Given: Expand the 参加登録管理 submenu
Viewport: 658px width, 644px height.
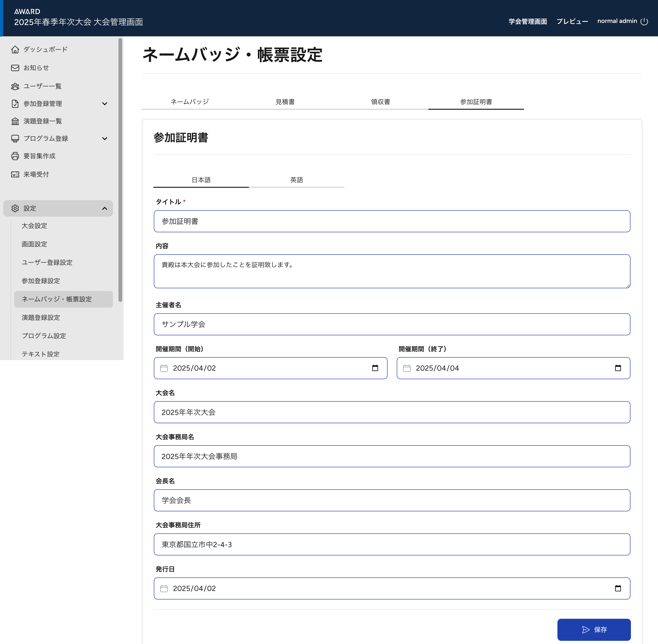Looking at the screenshot, I should coord(104,104).
